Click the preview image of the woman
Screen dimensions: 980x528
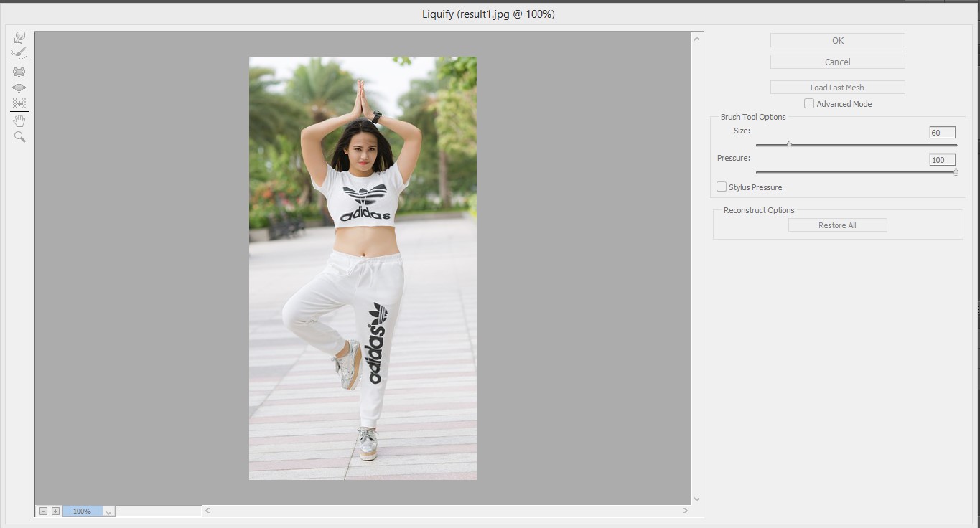(363, 268)
